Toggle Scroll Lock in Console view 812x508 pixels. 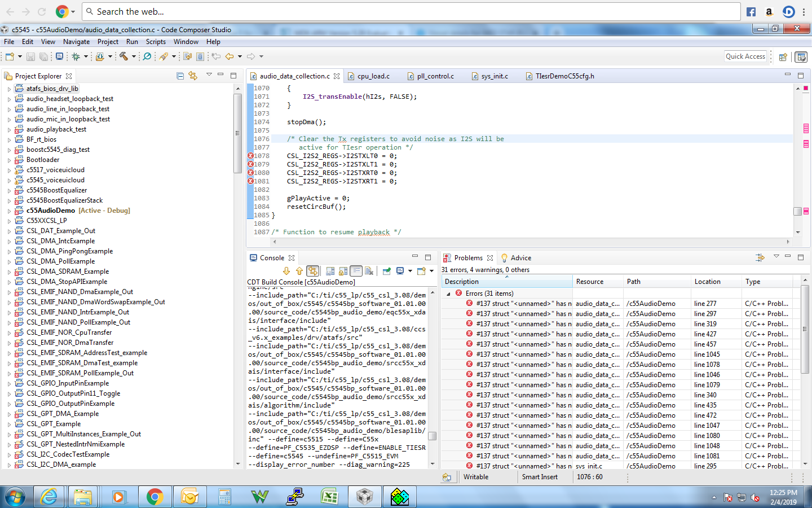pyautogui.click(x=343, y=271)
